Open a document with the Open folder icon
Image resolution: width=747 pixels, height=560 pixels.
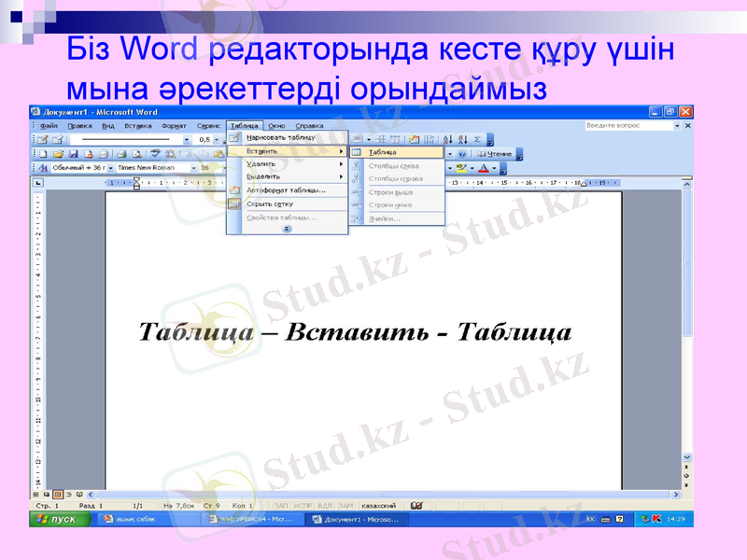(x=58, y=153)
